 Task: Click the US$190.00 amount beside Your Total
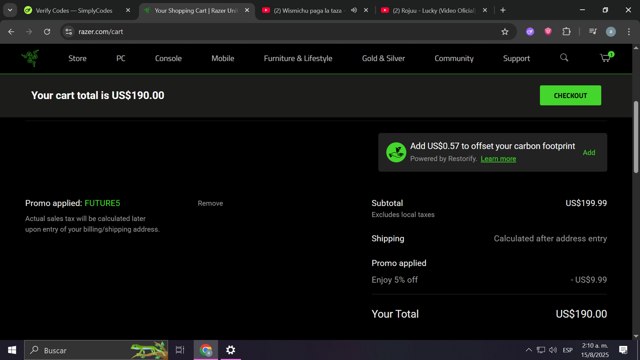pyautogui.click(x=581, y=314)
